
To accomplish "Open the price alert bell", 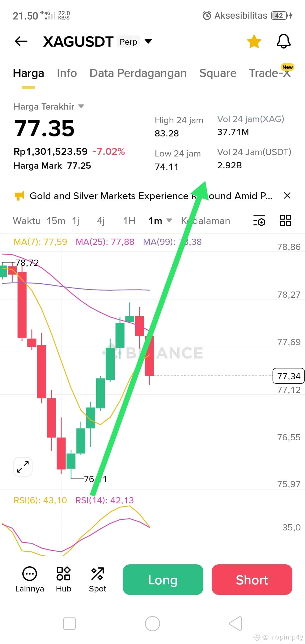I will point(284,41).
